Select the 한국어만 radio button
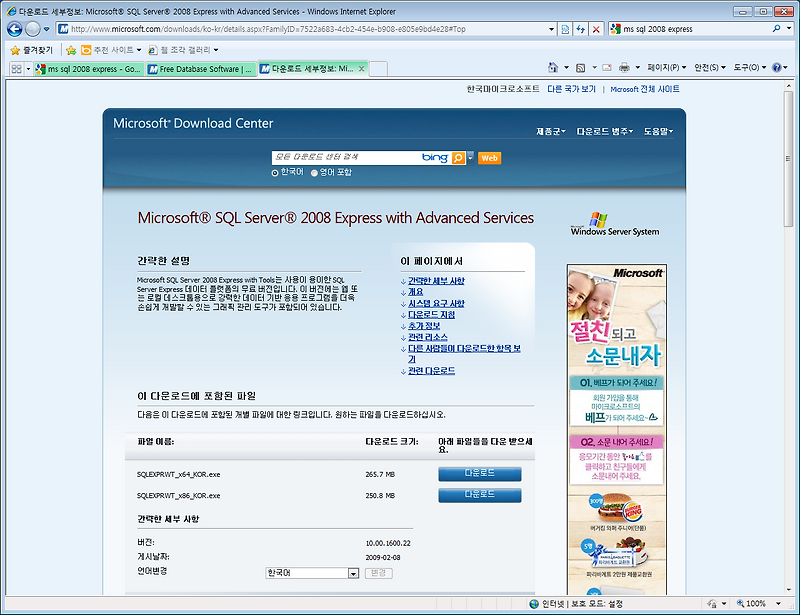This screenshot has width=800, height=615. click(274, 172)
